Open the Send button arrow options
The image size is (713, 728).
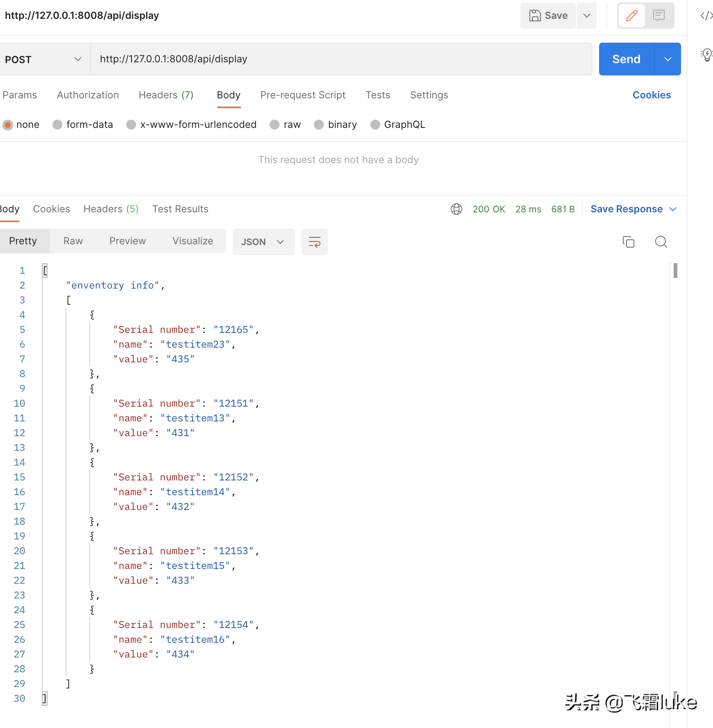(x=668, y=59)
